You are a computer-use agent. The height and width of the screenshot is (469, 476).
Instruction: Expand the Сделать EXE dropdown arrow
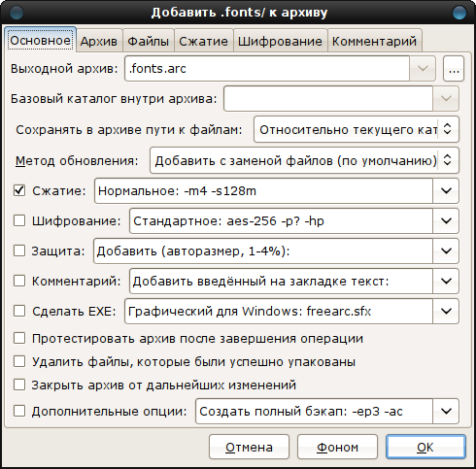446,312
